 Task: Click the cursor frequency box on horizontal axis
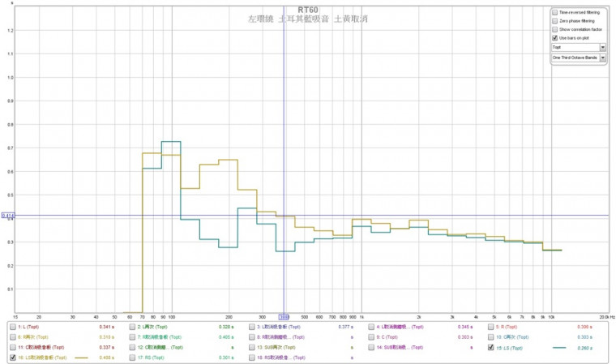pyautogui.click(x=284, y=317)
